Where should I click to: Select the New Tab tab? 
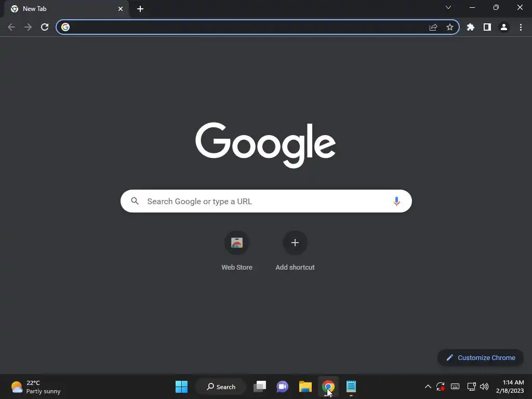pyautogui.click(x=66, y=9)
